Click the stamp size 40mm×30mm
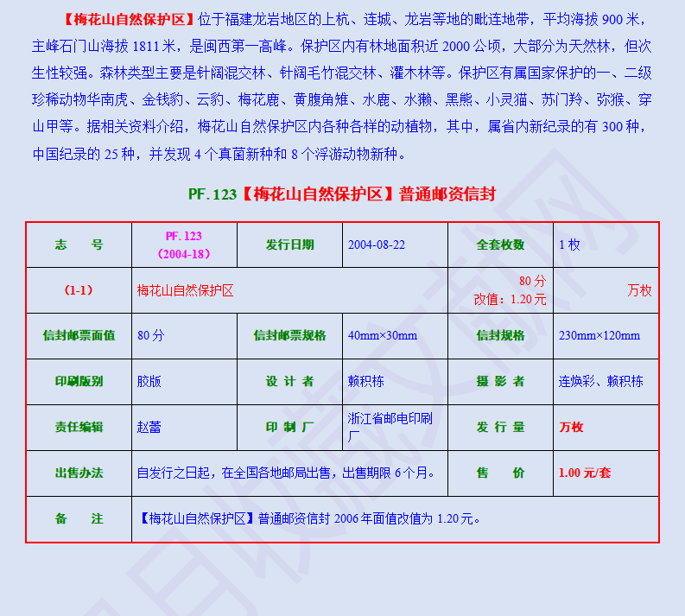 coord(383,335)
